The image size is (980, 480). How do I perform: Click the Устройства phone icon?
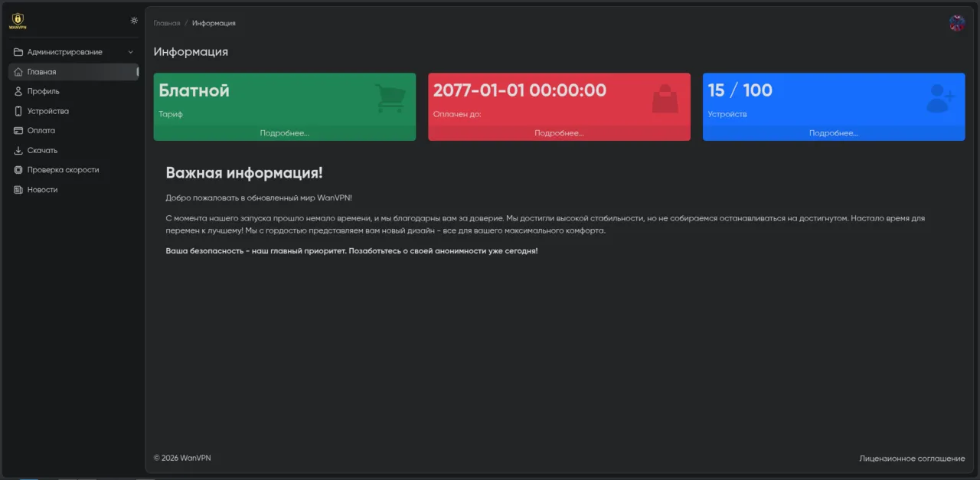[x=18, y=111]
